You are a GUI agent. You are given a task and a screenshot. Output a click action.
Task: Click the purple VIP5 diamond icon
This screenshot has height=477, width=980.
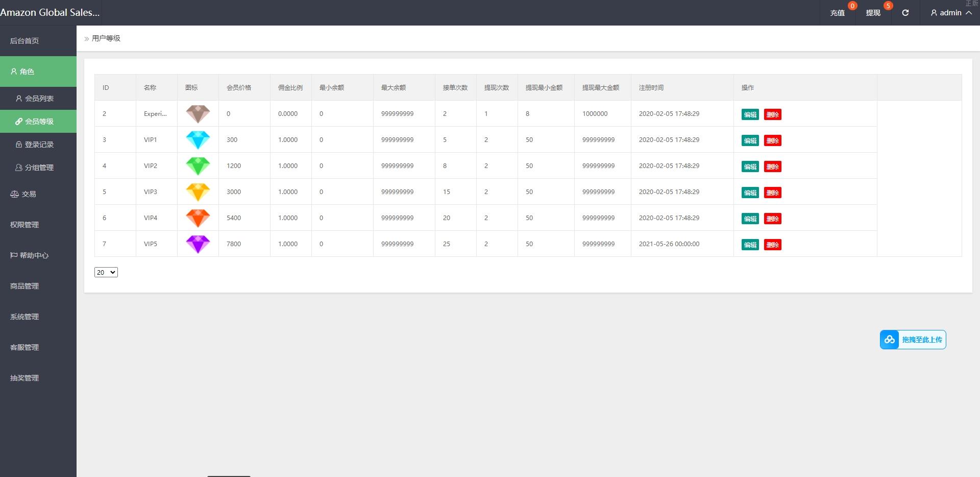pos(198,244)
